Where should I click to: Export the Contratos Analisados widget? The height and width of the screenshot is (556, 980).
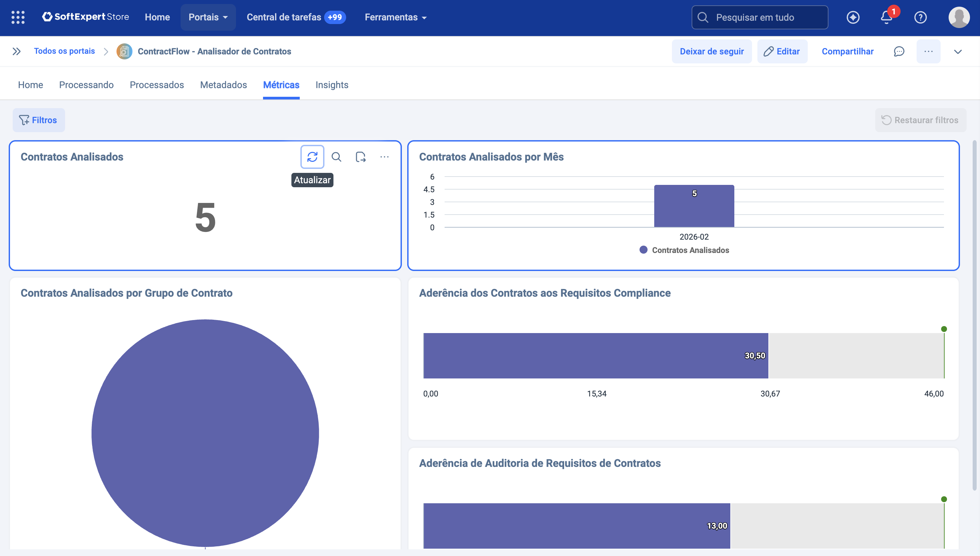point(360,157)
